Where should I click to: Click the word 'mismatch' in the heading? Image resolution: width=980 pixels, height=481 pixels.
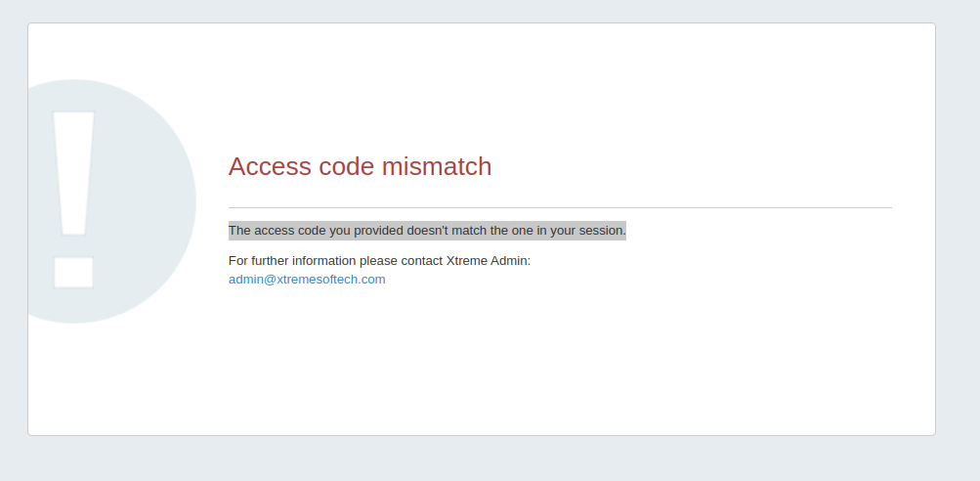click(x=437, y=166)
